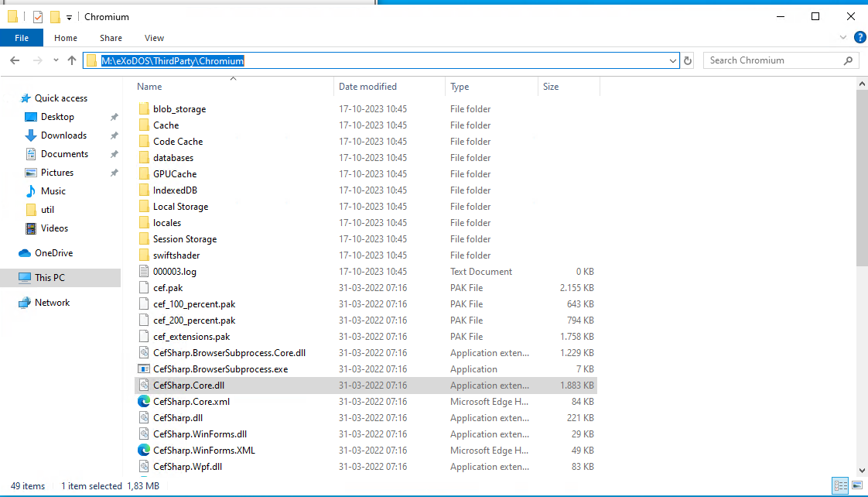
Task: Select Quick access in navigation pane
Action: (x=61, y=98)
